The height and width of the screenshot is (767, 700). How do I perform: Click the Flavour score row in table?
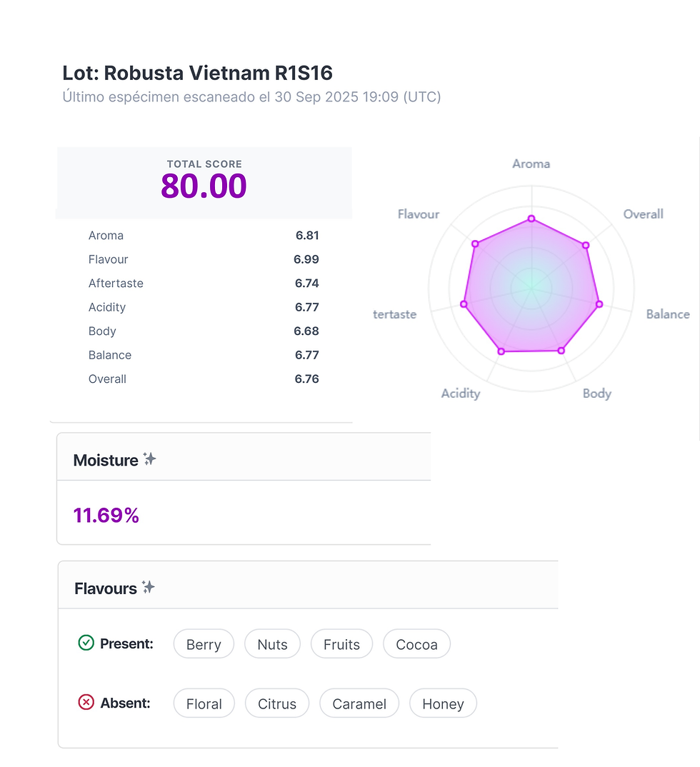coord(204,259)
